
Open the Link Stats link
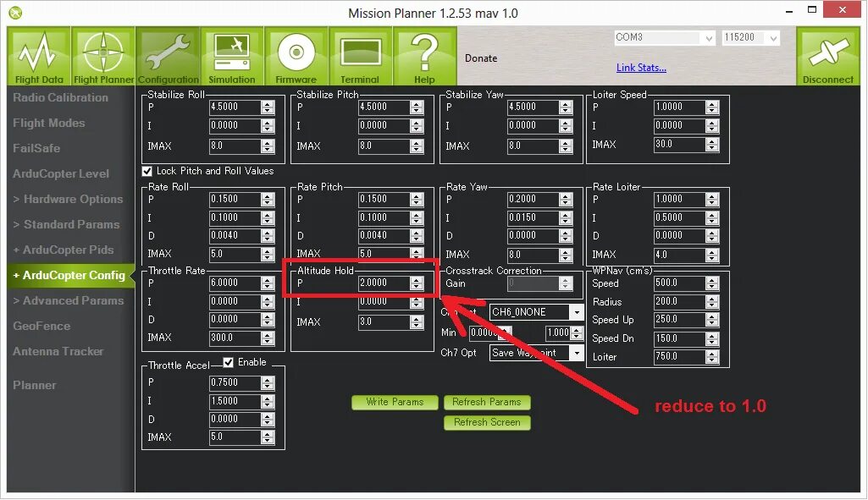[x=641, y=68]
